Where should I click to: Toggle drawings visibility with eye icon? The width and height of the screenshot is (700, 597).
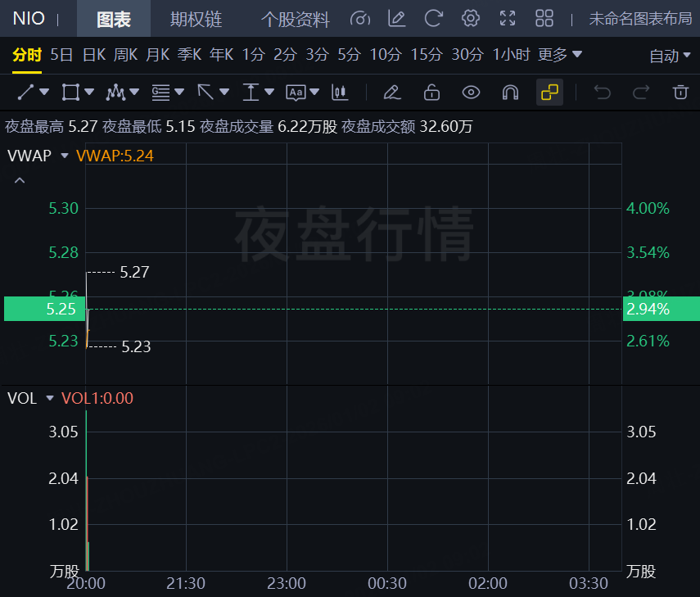[471, 92]
